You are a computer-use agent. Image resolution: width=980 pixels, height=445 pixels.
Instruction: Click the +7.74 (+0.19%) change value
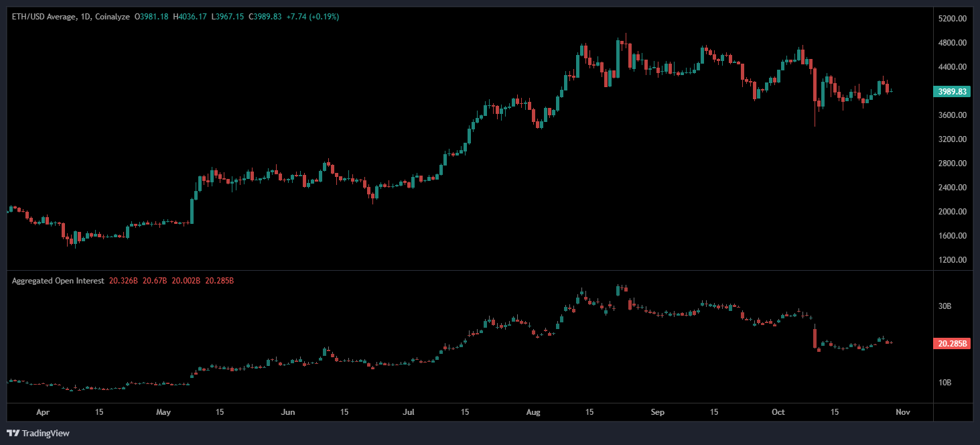[312, 16]
